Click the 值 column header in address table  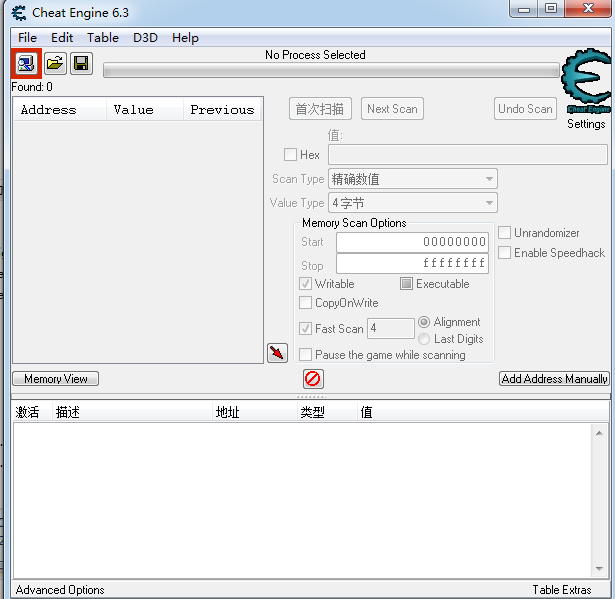483,412
